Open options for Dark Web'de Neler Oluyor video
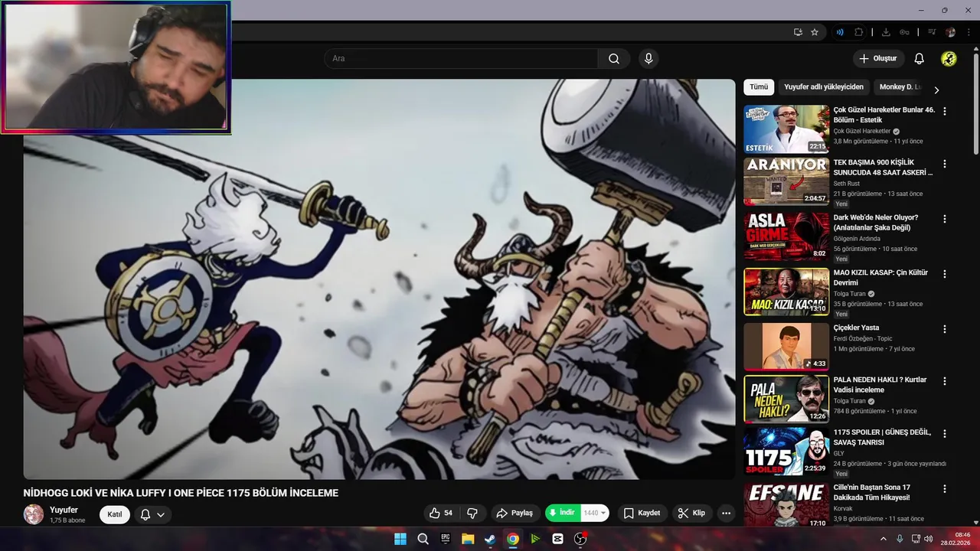The width and height of the screenshot is (980, 551). 944,219
